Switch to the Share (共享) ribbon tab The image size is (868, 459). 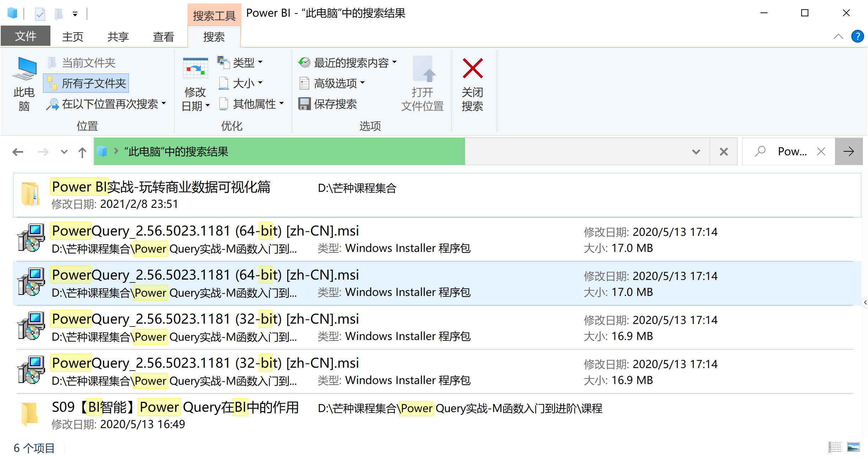click(x=118, y=36)
